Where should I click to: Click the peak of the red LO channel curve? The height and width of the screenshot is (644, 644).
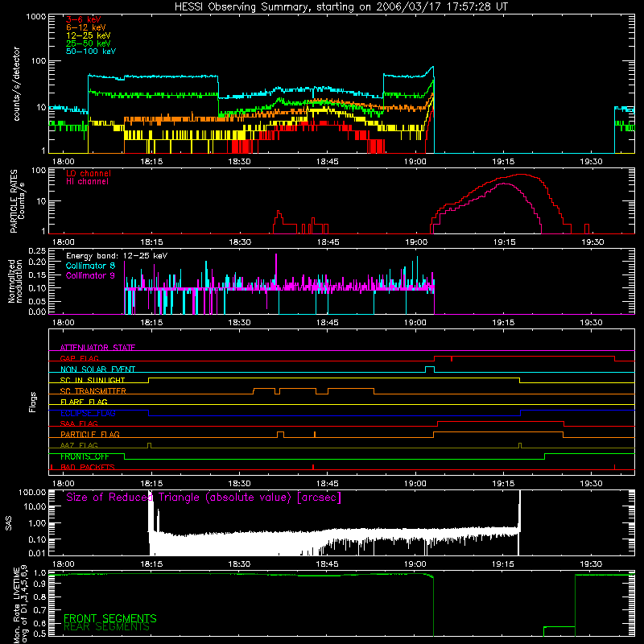tap(521, 174)
